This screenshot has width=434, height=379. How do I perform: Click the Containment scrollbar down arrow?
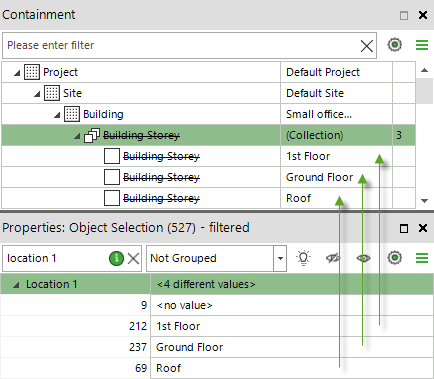[x=424, y=201]
